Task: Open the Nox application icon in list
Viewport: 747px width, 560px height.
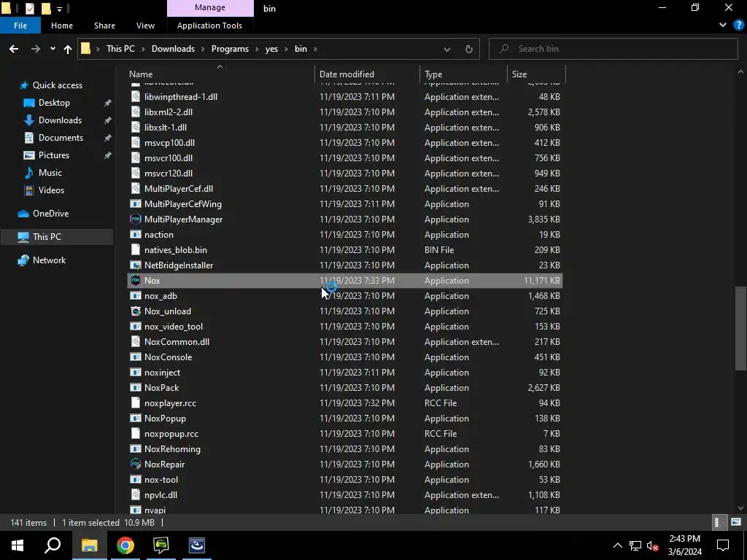Action: (x=136, y=281)
